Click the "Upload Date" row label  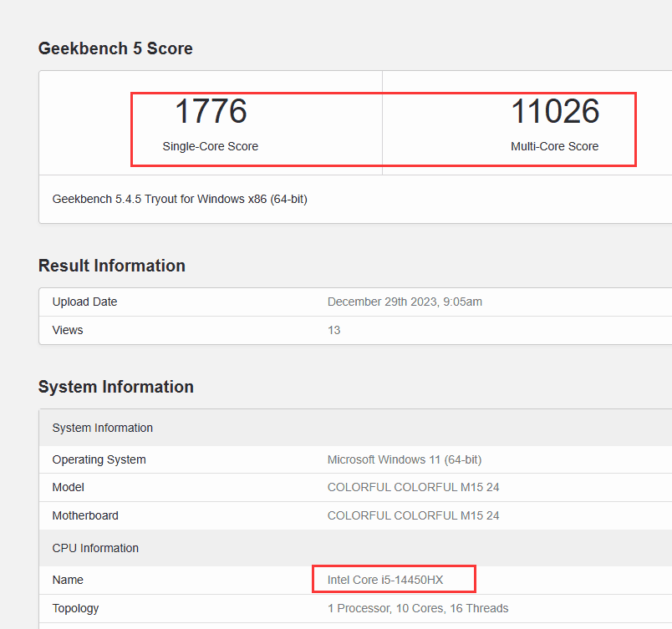[85, 302]
